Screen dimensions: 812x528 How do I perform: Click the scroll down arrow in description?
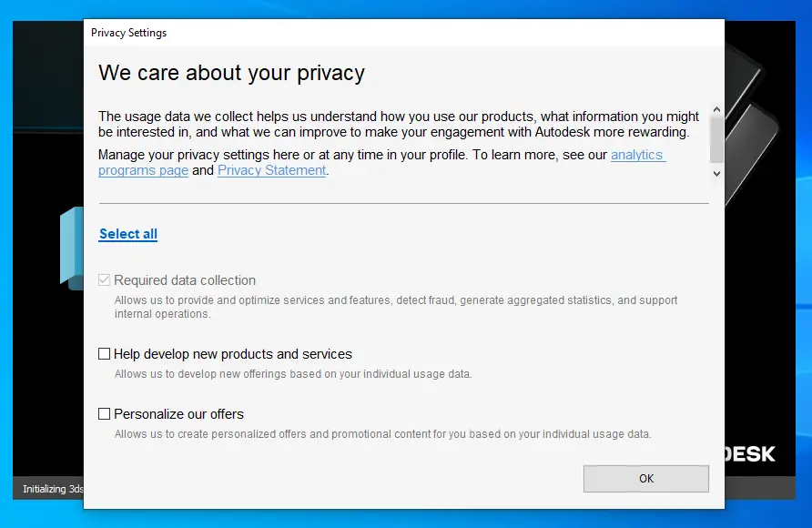(716, 174)
